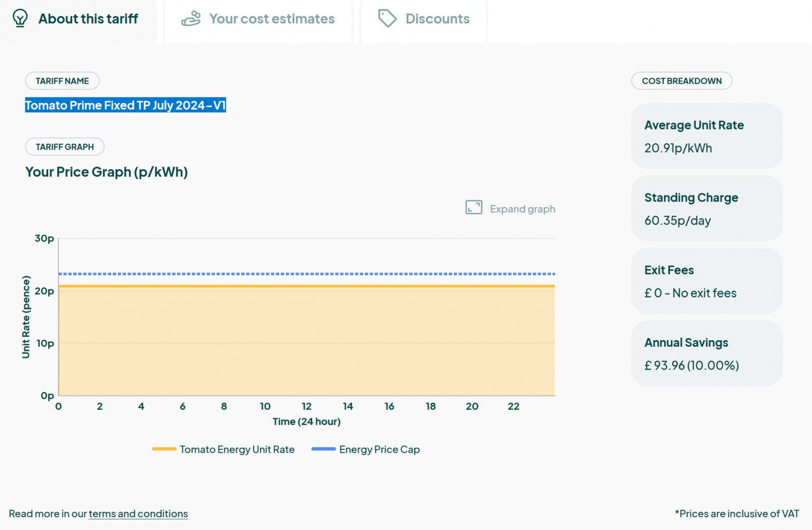Click the Standing Charge card
The image size is (812, 530).
pyautogui.click(x=706, y=208)
